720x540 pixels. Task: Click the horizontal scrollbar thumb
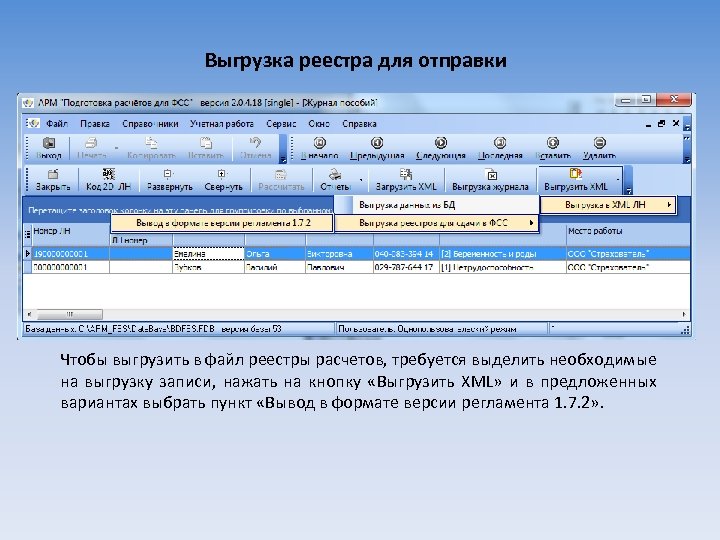(69, 315)
